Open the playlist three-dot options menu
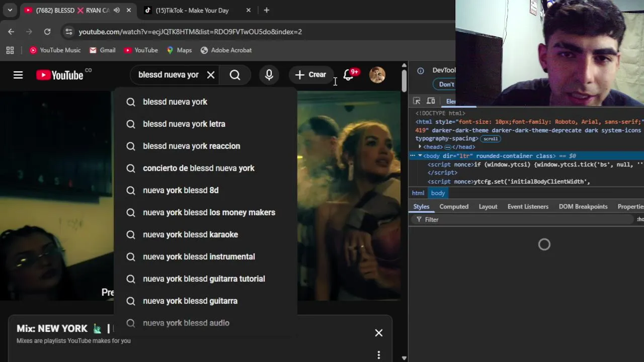644x362 pixels. point(379,355)
